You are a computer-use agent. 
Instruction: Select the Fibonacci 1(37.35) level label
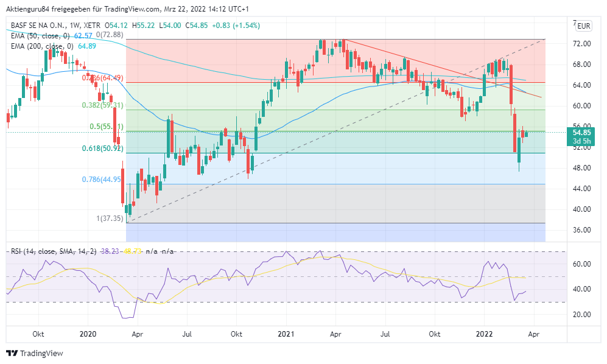110,219
